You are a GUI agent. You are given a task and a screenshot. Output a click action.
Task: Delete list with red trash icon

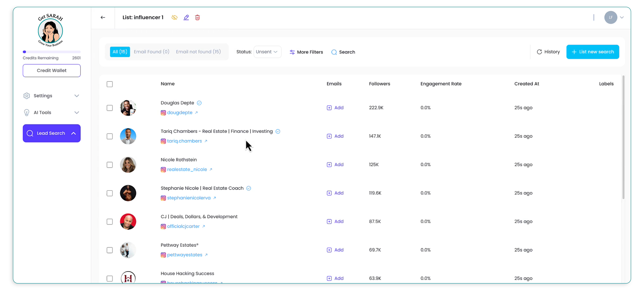197,17
